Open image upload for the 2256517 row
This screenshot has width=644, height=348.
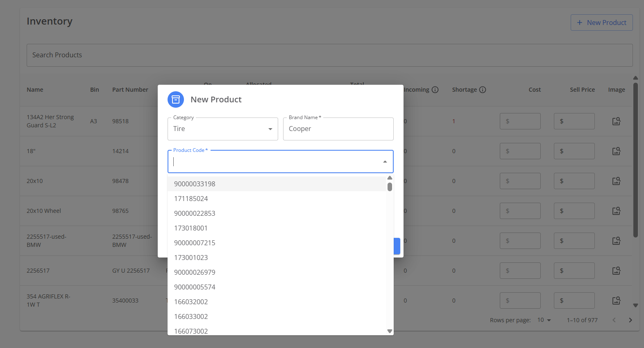pyautogui.click(x=616, y=271)
